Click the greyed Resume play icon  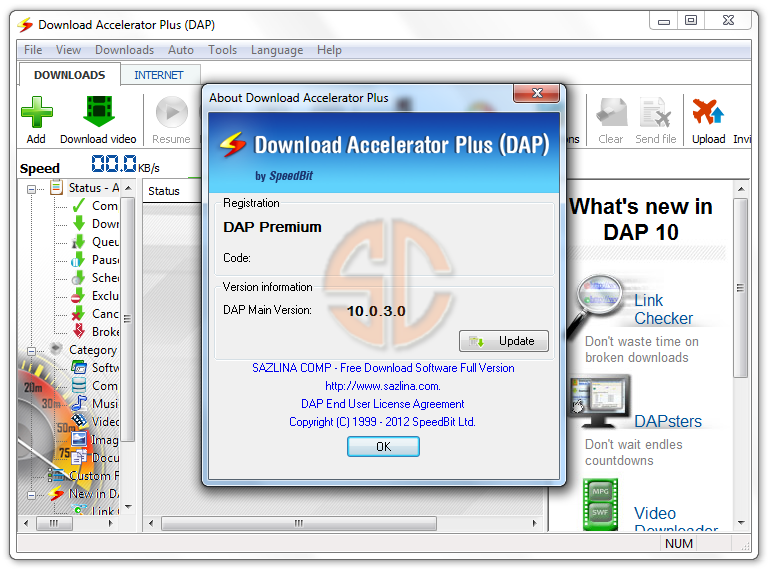pyautogui.click(x=171, y=112)
